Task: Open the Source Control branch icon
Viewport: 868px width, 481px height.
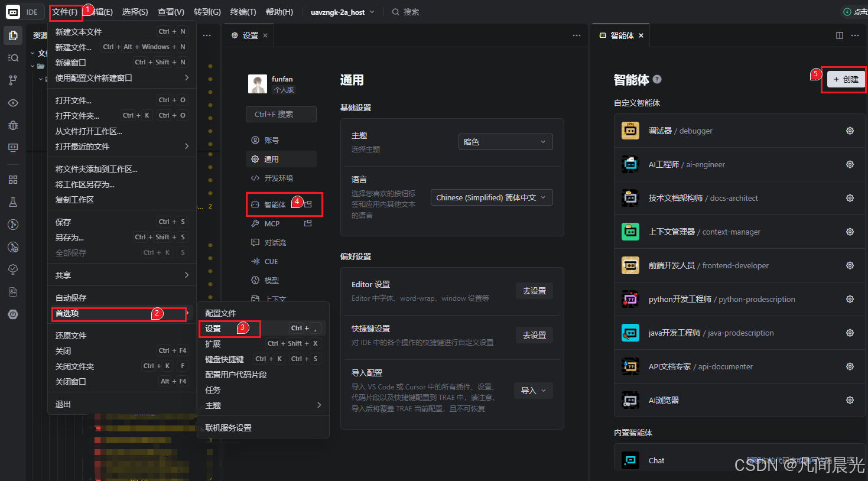Action: coord(13,80)
